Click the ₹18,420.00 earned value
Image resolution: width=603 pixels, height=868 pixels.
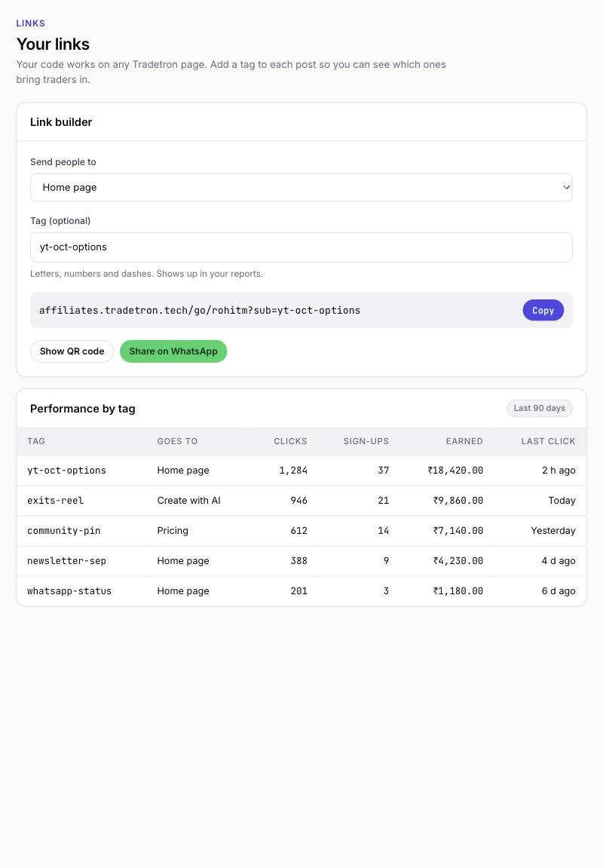455,470
